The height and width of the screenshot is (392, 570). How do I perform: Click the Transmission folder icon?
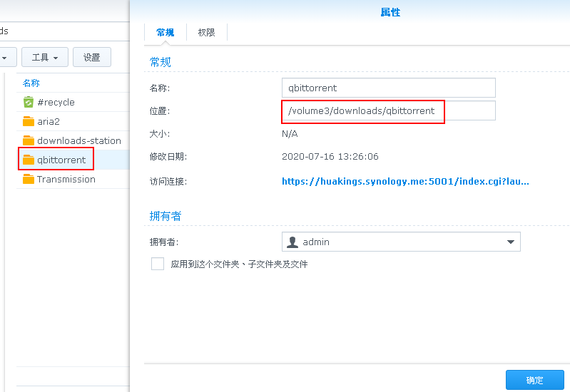[29, 179]
